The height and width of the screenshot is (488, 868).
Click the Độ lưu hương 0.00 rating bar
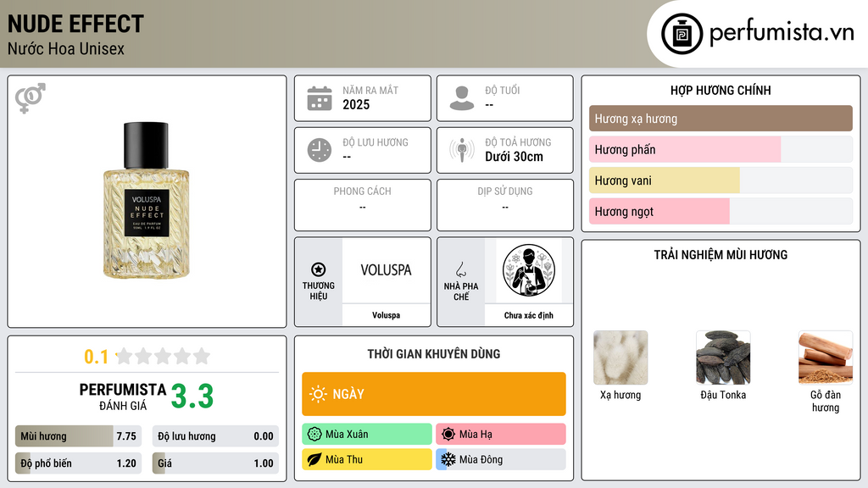pyautogui.click(x=215, y=436)
